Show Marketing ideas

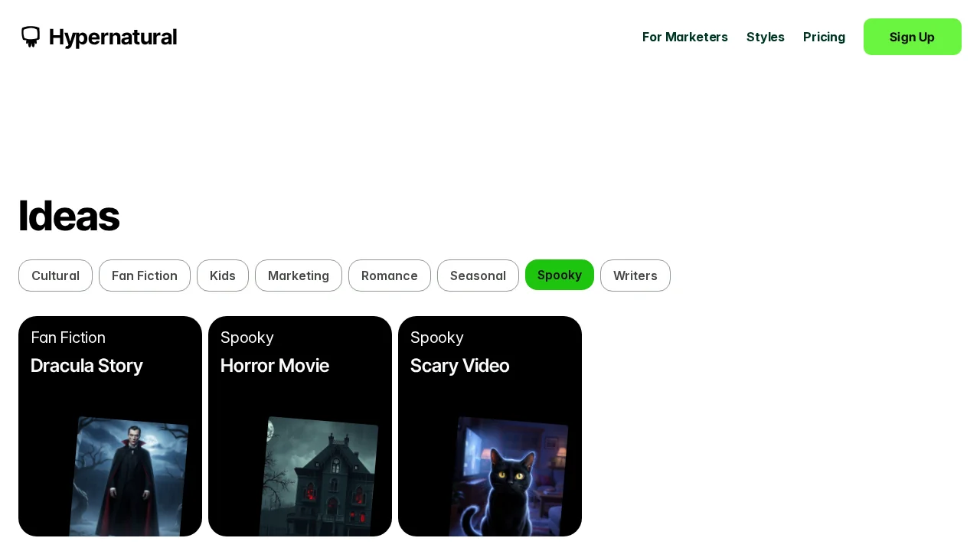[299, 275]
